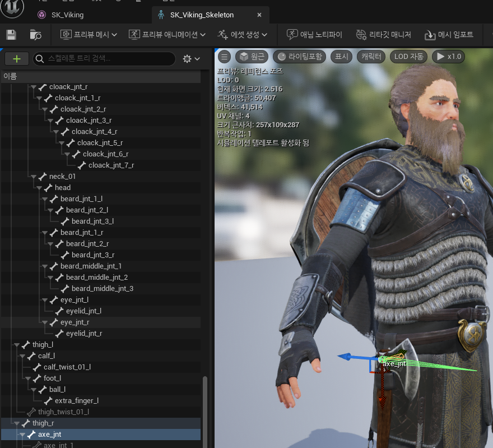Click the x1.0 playback speed button
This screenshot has width=493, height=448.
coord(449,57)
